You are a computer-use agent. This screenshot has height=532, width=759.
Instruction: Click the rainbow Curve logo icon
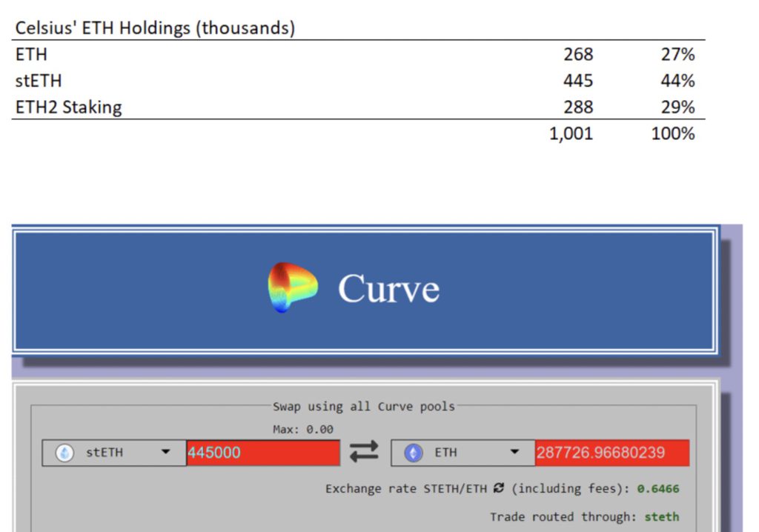click(292, 287)
